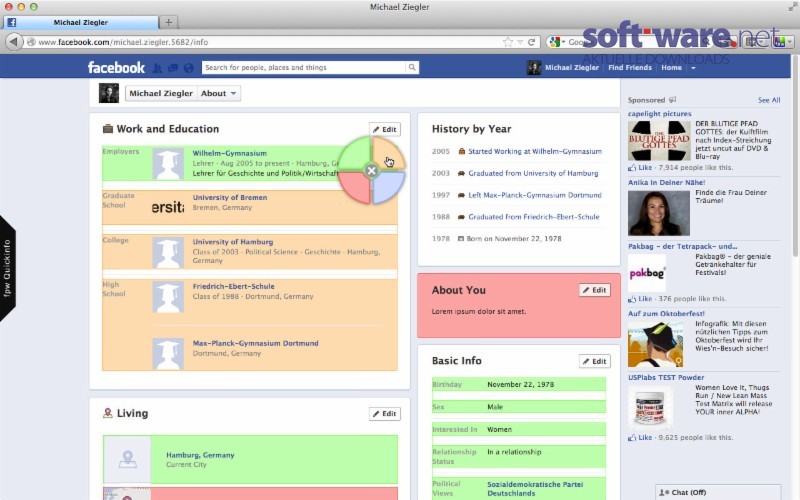Edit the About You section

coord(594,290)
